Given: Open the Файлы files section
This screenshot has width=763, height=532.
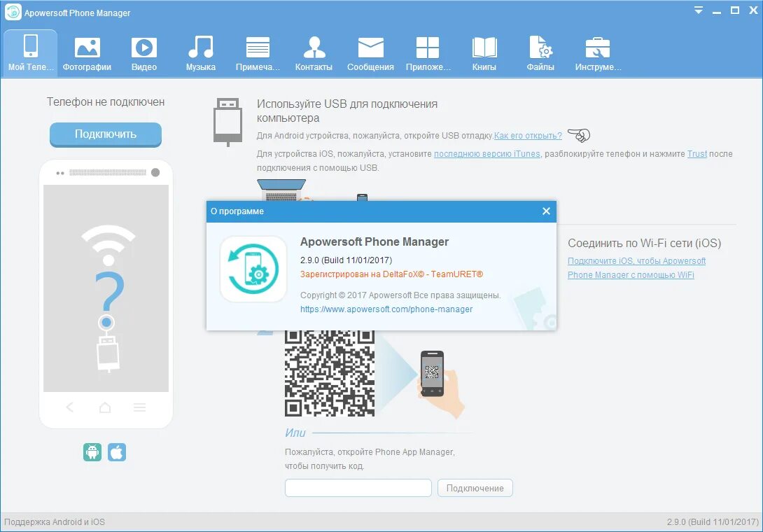Looking at the screenshot, I should [x=540, y=53].
